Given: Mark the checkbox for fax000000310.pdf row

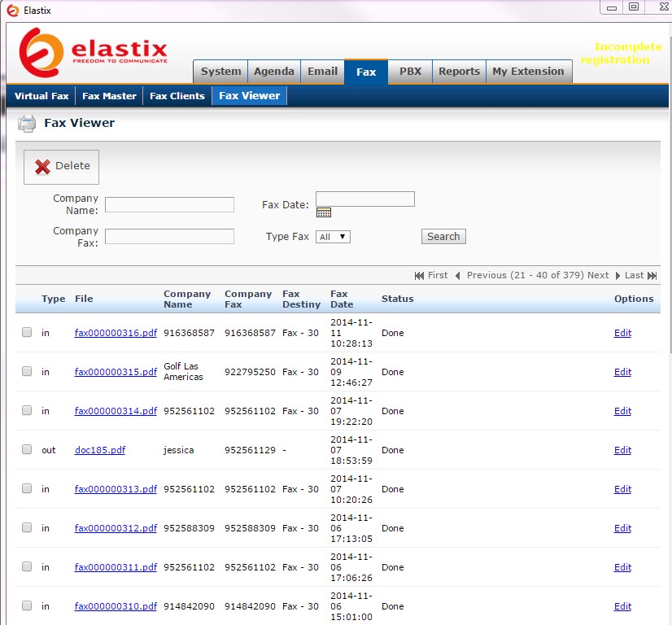Looking at the screenshot, I should tap(27, 605).
